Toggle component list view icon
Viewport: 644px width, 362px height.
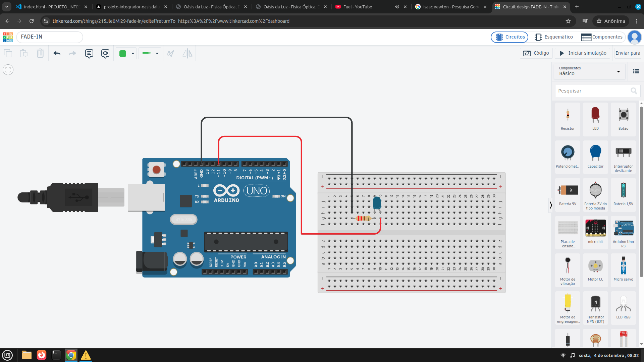pos(636,71)
